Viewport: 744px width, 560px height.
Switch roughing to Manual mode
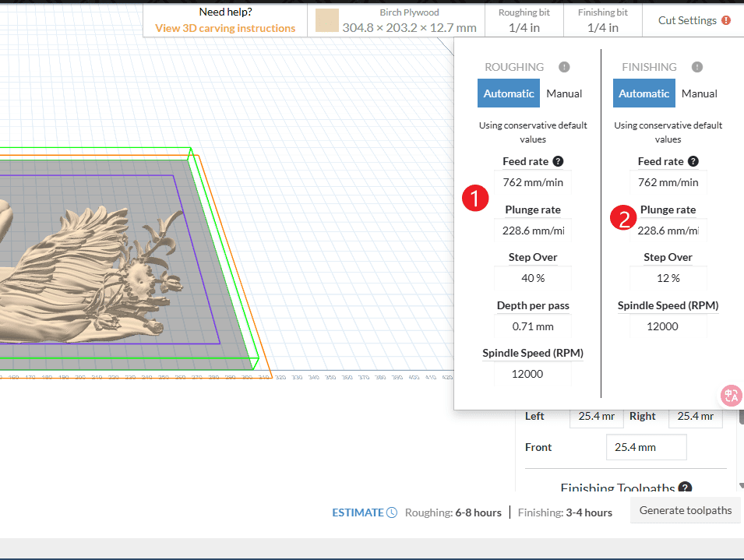(564, 93)
